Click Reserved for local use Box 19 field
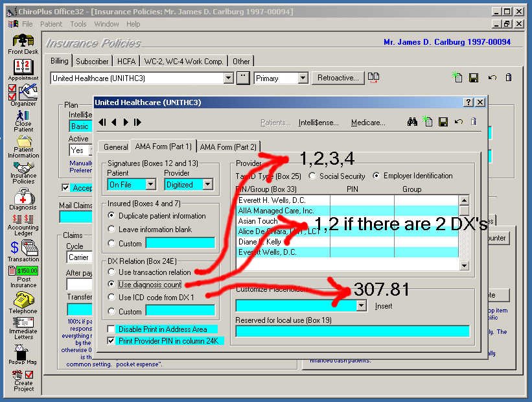The width and height of the screenshot is (532, 402). click(353, 331)
